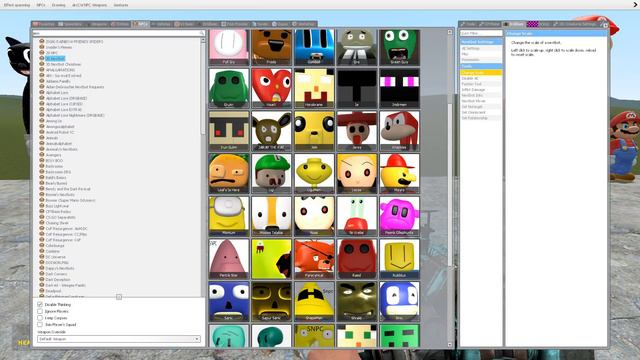The image size is (640, 360).
Task: Click the dark green frog-like nextbot icon
Action: coord(229,88)
